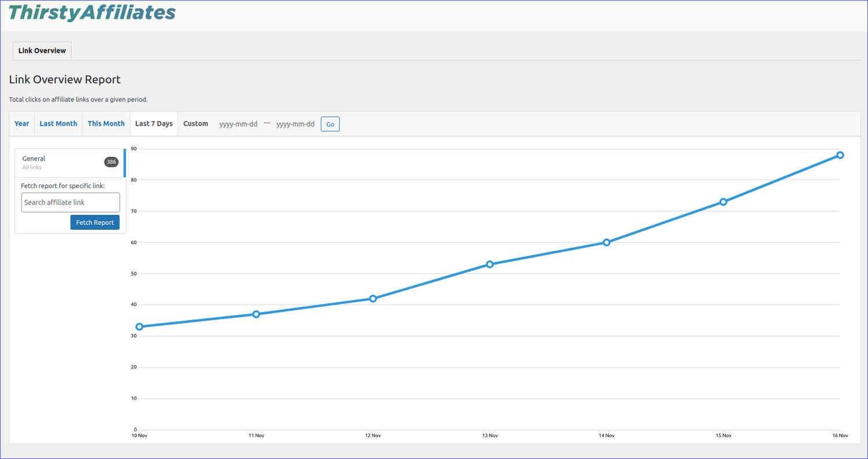Viewport: 868px width, 459px height.
Task: Select the This Month period
Action: point(106,123)
